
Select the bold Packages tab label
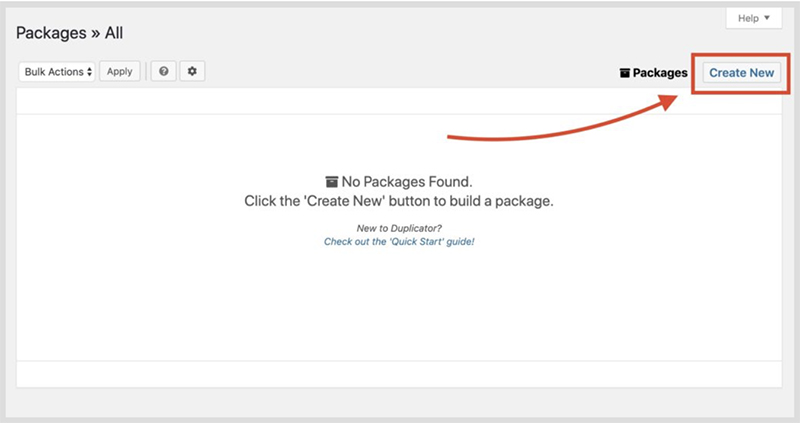(x=661, y=73)
